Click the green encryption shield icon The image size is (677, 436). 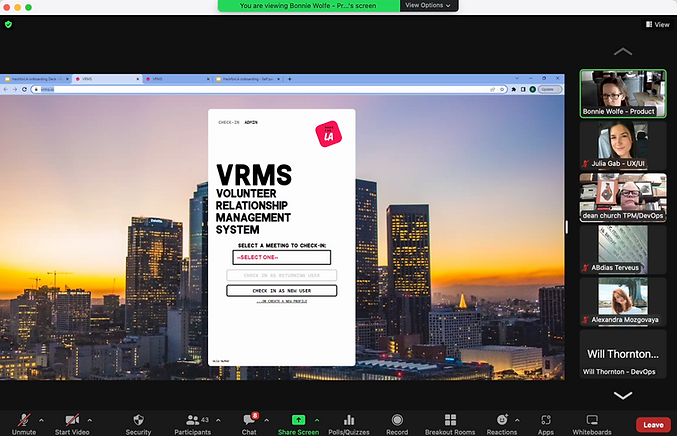[8, 25]
